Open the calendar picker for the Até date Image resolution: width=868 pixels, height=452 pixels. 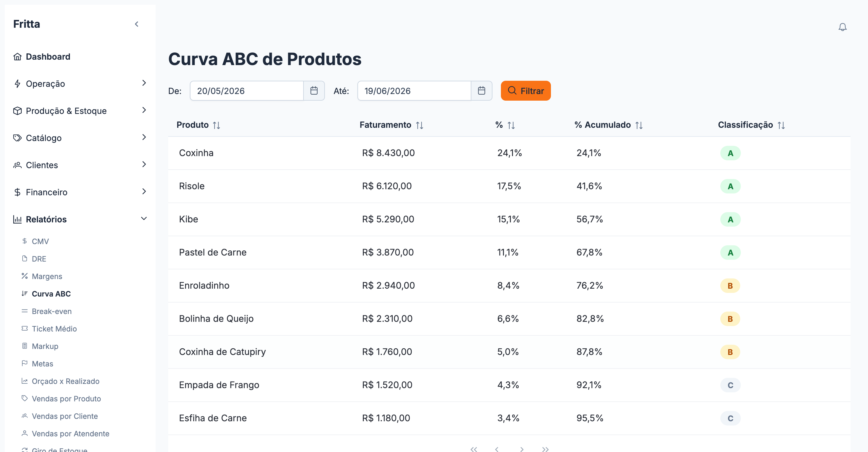(x=481, y=91)
